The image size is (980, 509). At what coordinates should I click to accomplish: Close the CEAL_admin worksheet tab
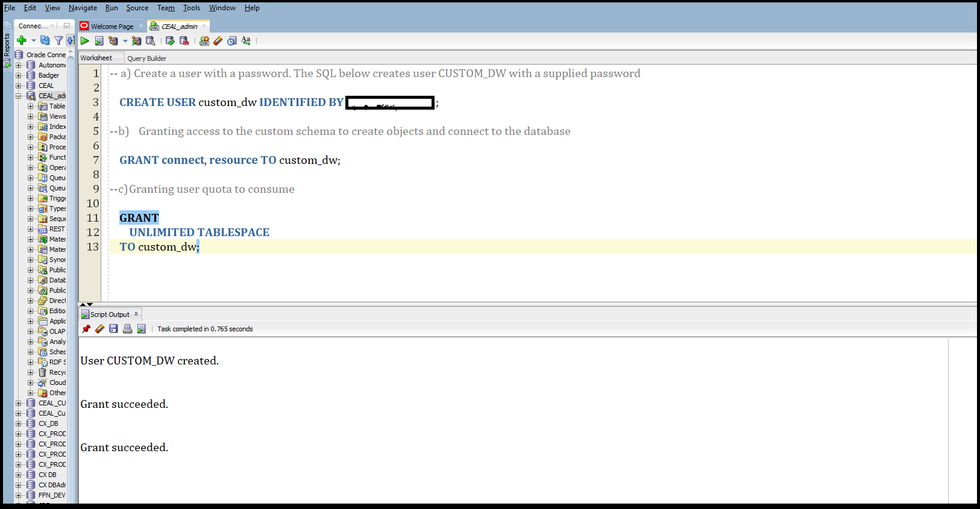coord(204,26)
